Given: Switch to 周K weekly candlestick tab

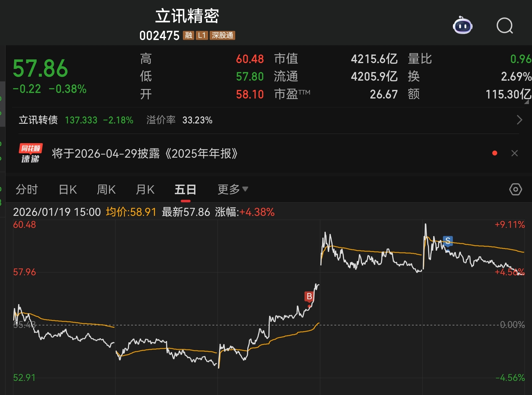Looking at the screenshot, I should point(106,189).
